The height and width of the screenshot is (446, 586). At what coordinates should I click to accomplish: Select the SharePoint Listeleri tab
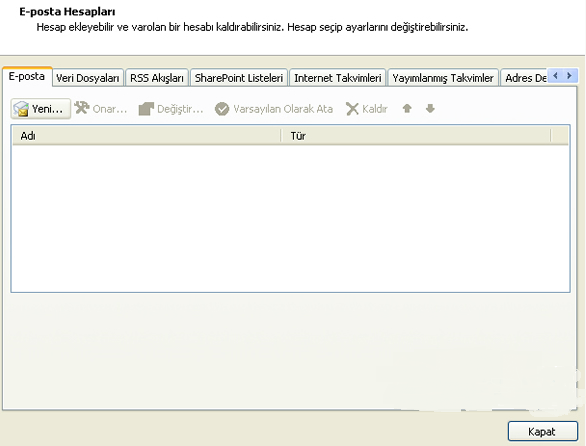tap(239, 78)
